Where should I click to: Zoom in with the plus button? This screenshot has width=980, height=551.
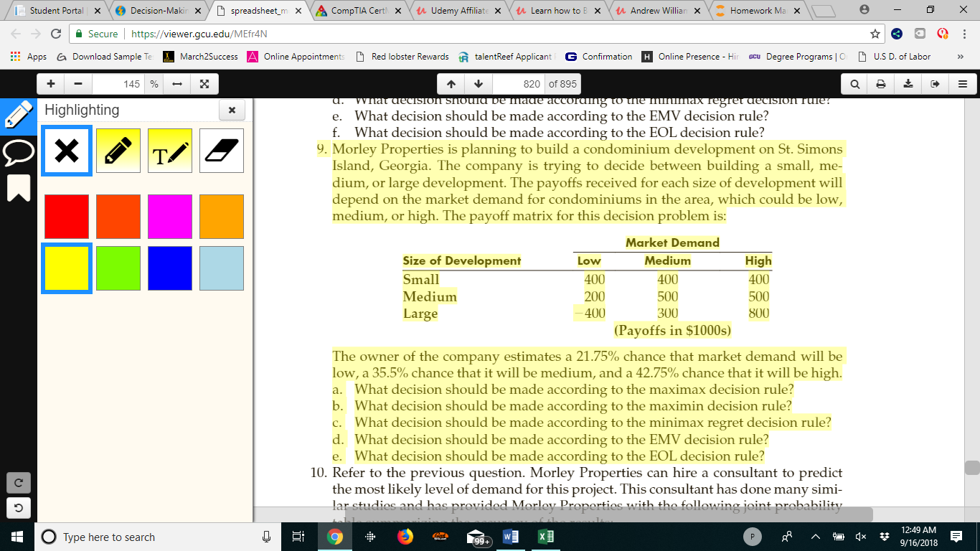click(51, 84)
